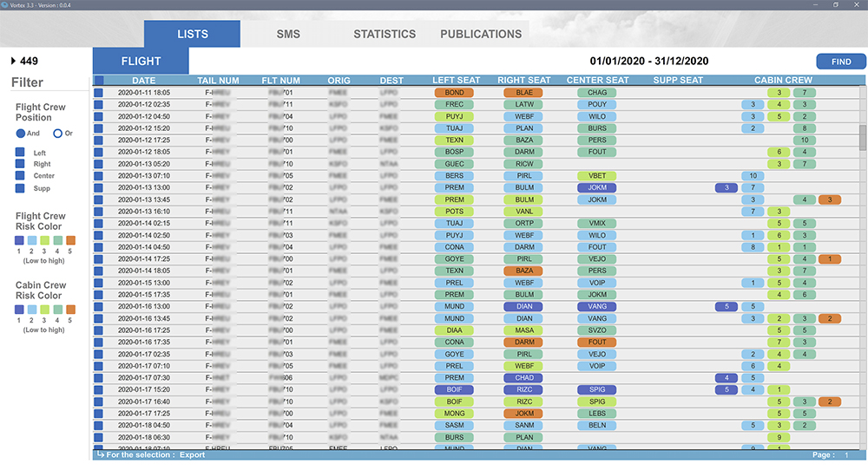The image size is (868, 470).
Task: Select the 'Or' radio button
Action: tap(58, 134)
